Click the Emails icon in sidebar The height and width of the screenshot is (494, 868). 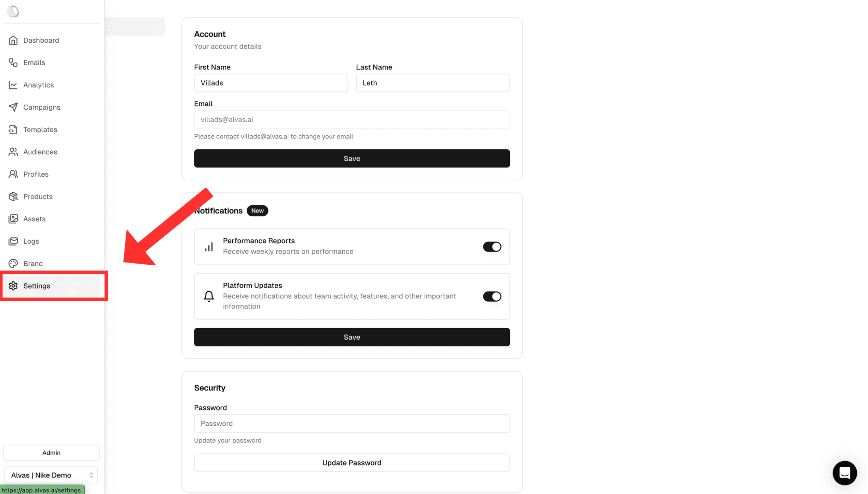[x=13, y=63]
